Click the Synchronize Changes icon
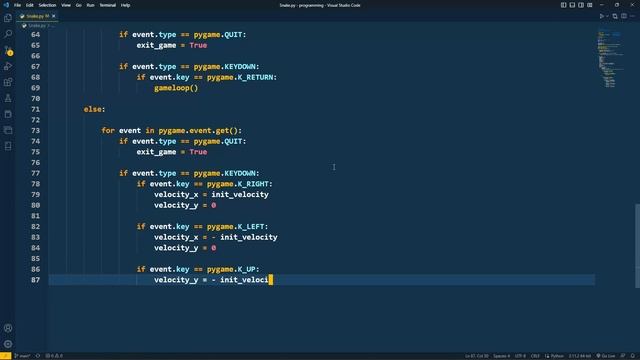 pyautogui.click(x=38, y=356)
